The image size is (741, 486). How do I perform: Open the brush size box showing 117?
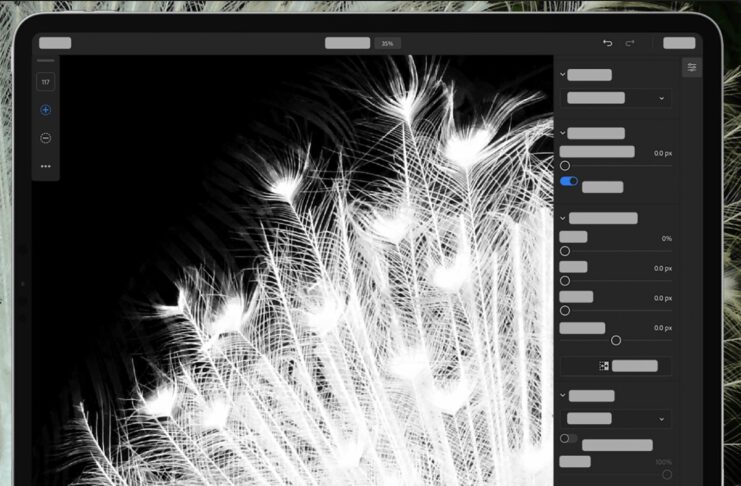45,82
